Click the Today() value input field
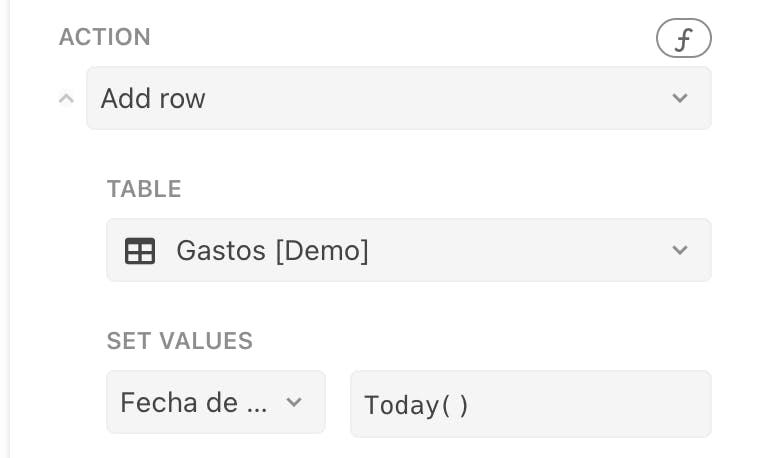760x458 pixels. (530, 404)
